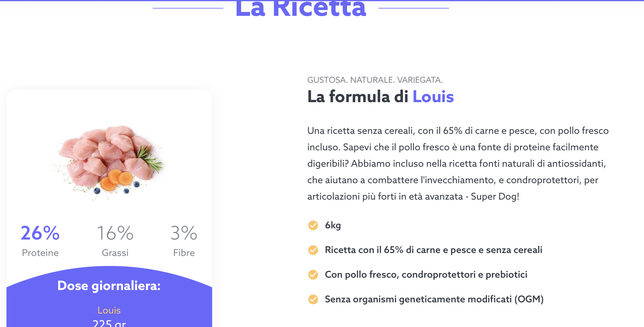Screen dimensions: 644x327
Task: Select the 26% Proteine stat
Action: (40, 241)
